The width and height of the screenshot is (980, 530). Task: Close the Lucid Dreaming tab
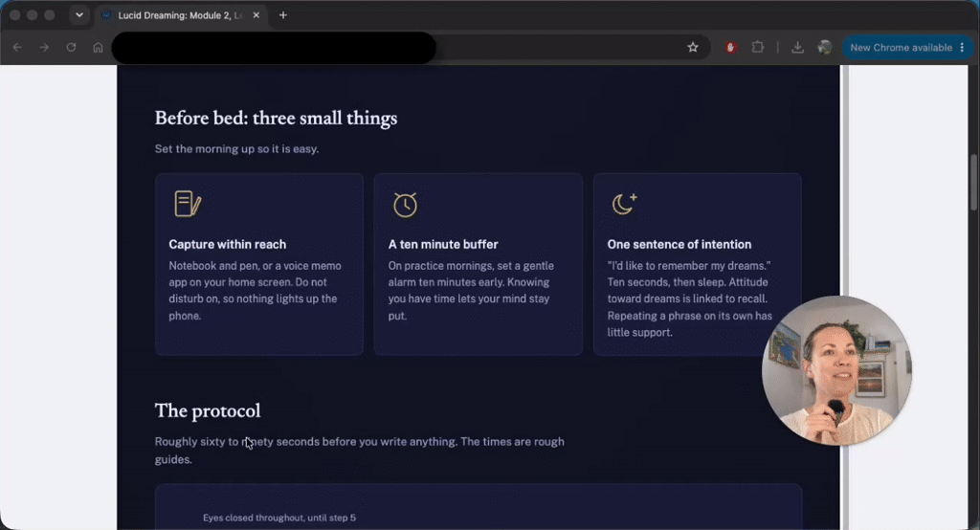click(256, 15)
